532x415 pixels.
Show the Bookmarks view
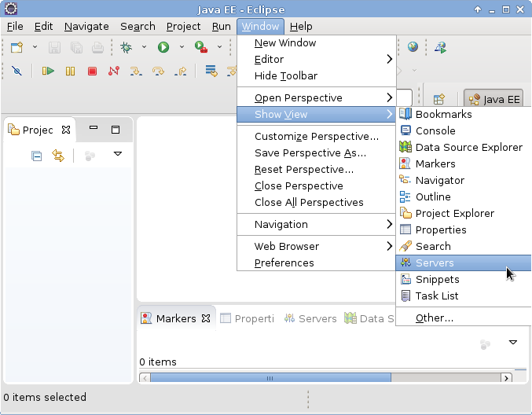point(464,114)
